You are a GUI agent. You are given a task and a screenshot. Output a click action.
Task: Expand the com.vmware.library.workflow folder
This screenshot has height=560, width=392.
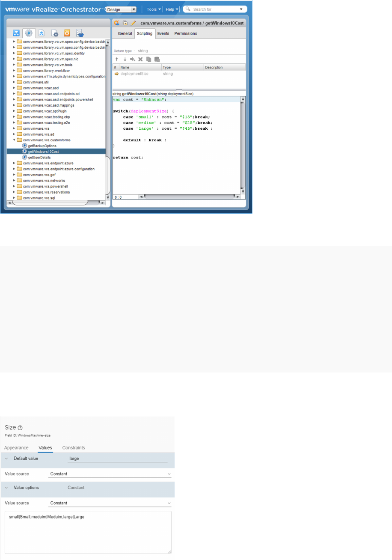pyautogui.click(x=14, y=70)
